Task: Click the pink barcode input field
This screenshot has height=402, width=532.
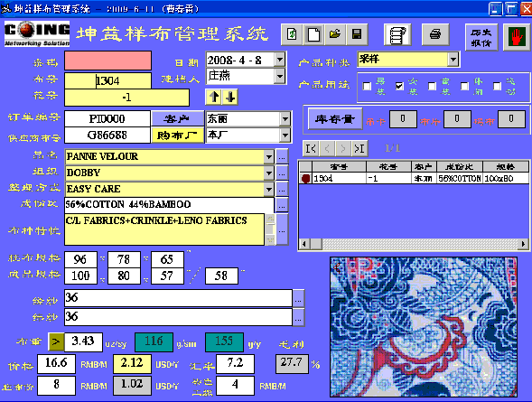Action: click(x=107, y=61)
